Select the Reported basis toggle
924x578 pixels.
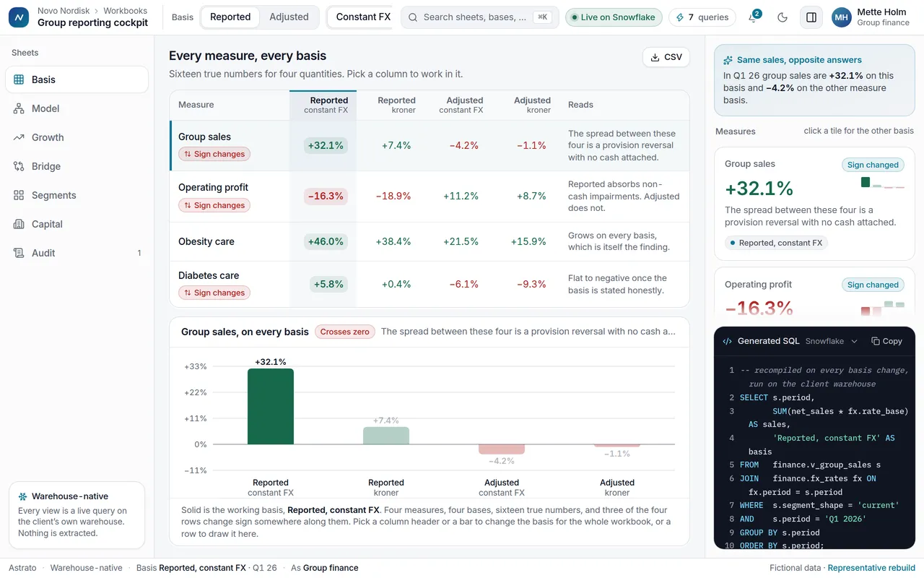[x=230, y=17]
